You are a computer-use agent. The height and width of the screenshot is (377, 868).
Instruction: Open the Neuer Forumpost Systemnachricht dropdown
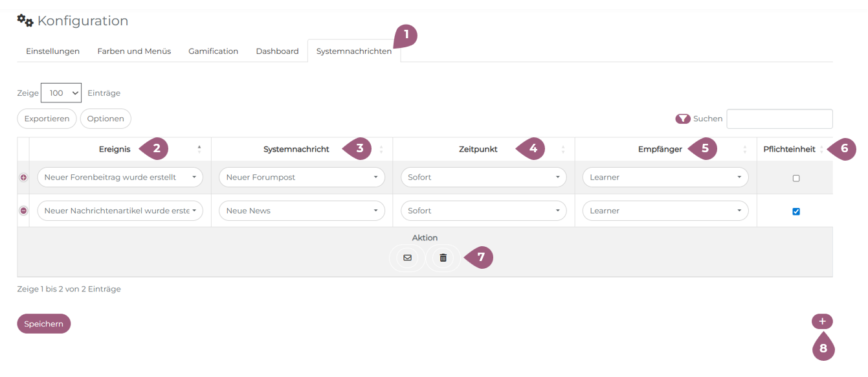click(302, 177)
